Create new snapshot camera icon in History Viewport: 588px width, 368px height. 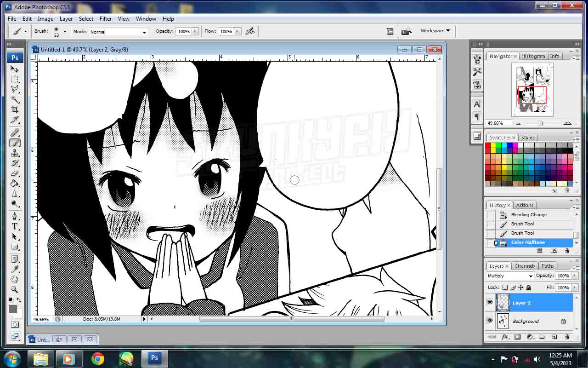tap(554, 251)
